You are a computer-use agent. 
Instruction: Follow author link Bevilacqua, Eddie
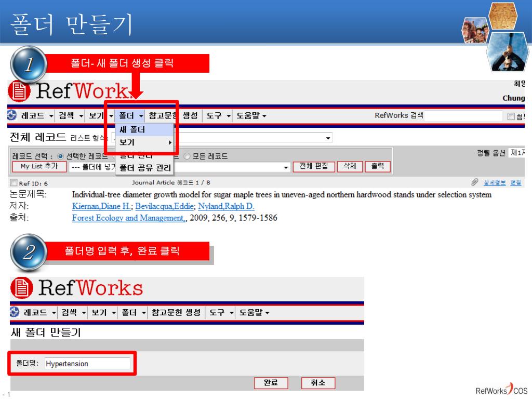(x=165, y=206)
